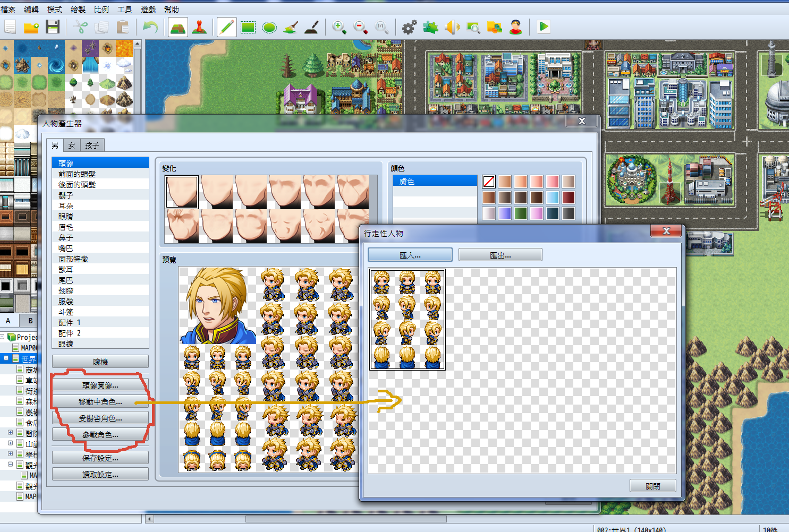Pick the green color swatch
This screenshot has height=532, width=789.
pyautogui.click(x=521, y=213)
